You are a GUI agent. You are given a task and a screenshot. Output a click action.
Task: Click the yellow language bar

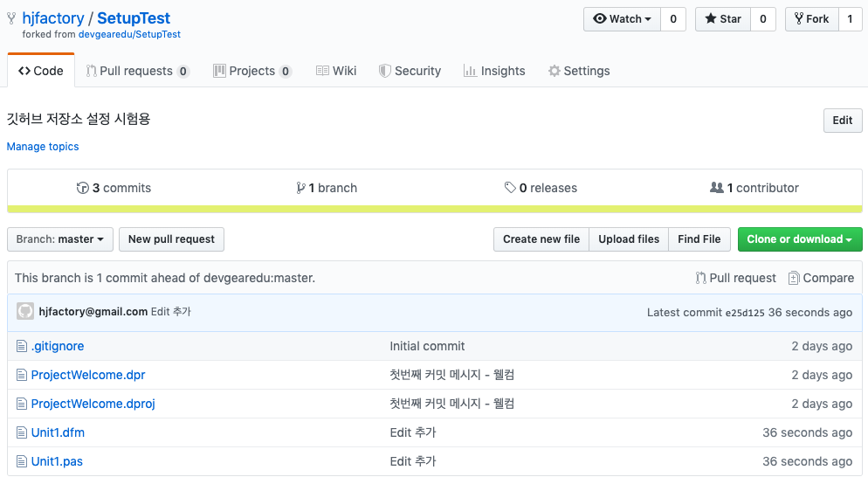pos(435,210)
